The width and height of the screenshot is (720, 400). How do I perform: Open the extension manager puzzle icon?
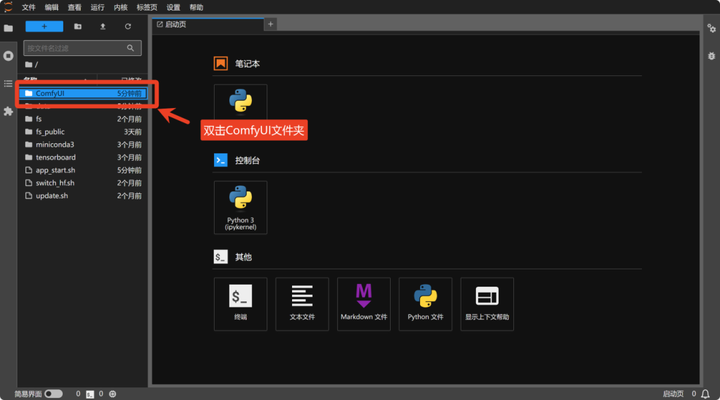tap(8, 111)
